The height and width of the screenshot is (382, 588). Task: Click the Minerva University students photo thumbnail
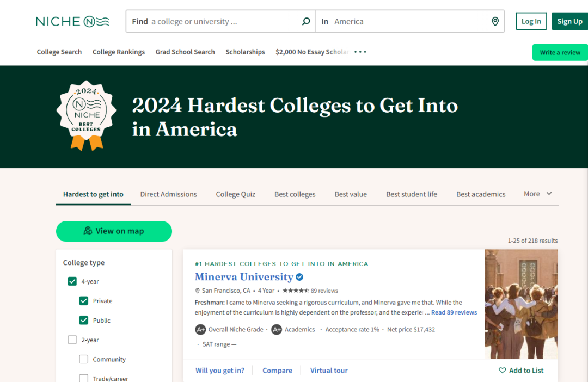pos(521,304)
